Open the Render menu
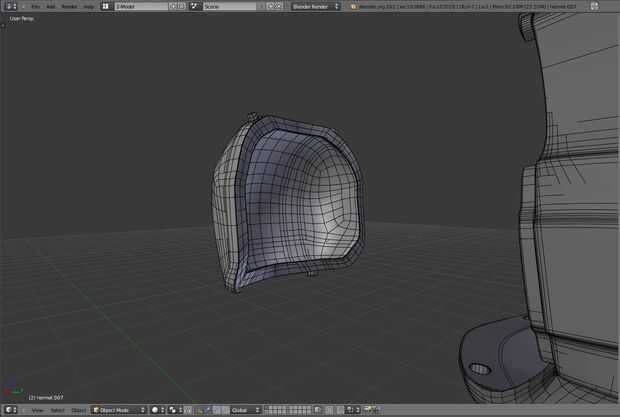The image size is (620, 417). click(x=70, y=7)
